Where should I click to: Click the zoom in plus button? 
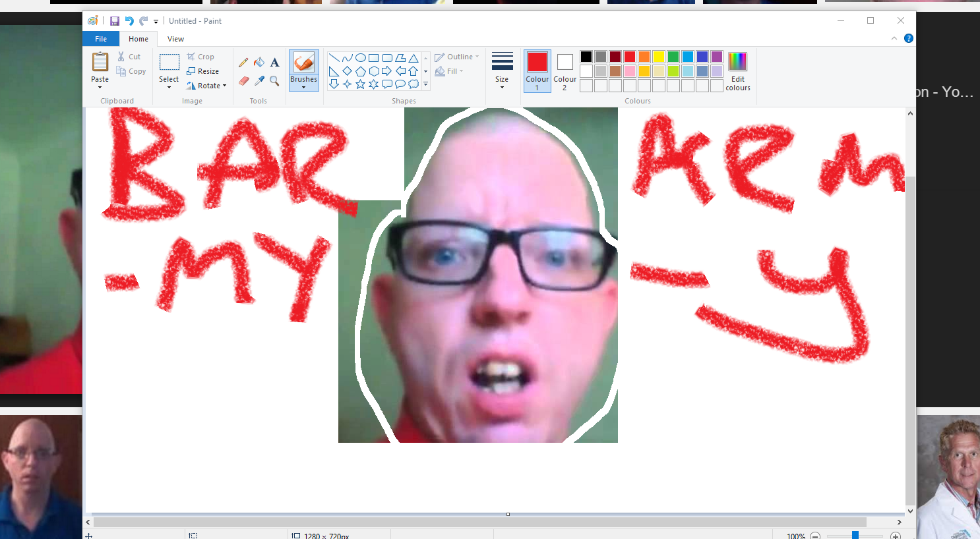click(x=895, y=536)
